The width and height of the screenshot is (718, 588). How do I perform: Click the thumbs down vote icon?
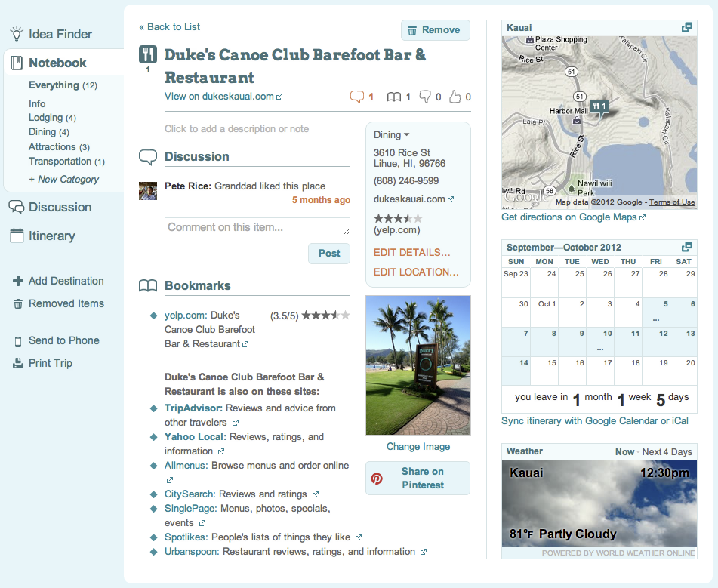tap(425, 97)
